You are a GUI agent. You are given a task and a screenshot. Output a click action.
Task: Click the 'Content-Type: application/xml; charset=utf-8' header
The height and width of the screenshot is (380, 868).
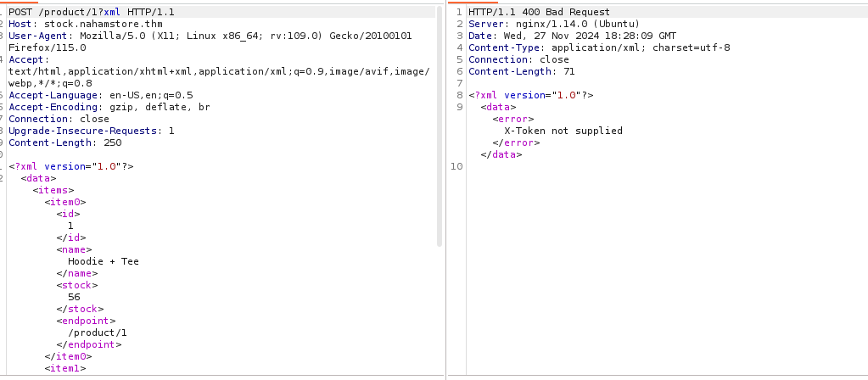(599, 47)
